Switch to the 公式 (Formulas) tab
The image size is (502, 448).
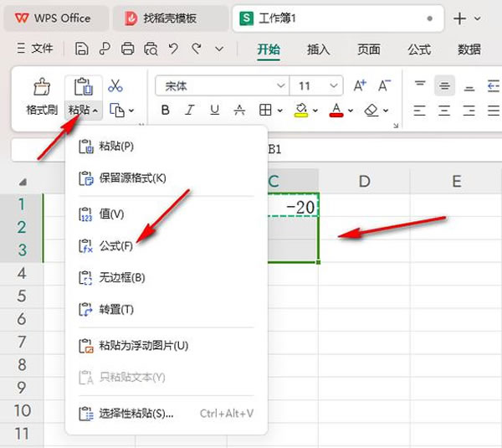pos(419,49)
